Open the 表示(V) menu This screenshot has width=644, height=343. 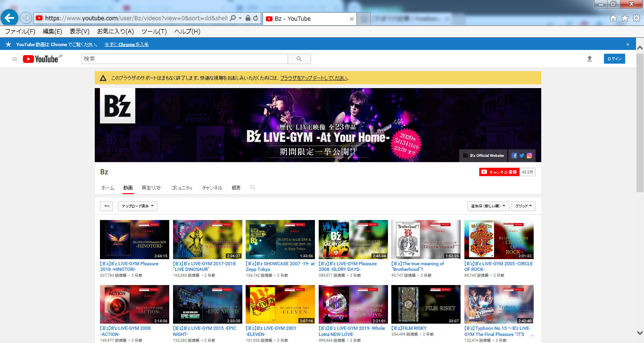point(80,32)
